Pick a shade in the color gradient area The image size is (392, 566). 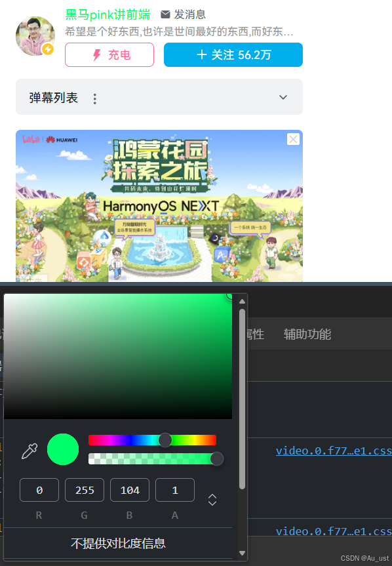click(x=118, y=356)
